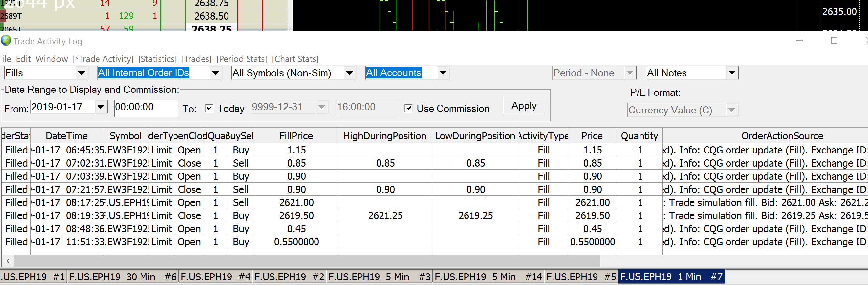Click the left scroll arrow of horizontal scrollbar
The height and width of the screenshot is (285, 868).
pyautogui.click(x=8, y=261)
